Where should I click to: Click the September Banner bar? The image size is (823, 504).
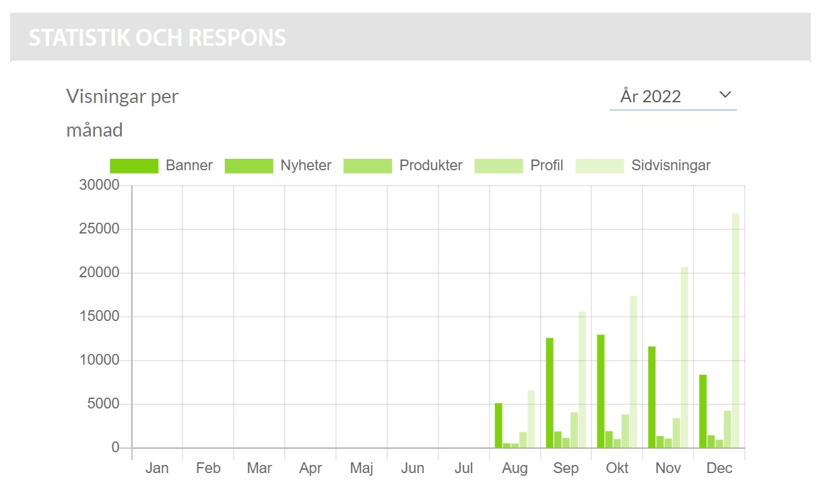(x=550, y=392)
